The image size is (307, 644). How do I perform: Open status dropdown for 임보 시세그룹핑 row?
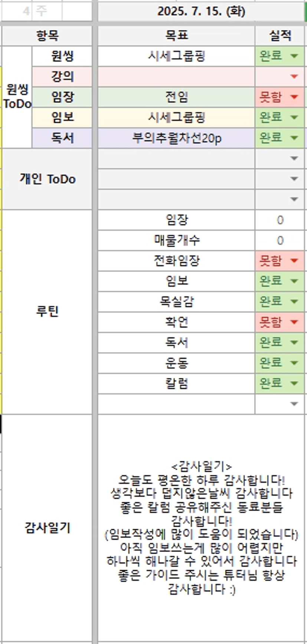pyautogui.click(x=294, y=117)
